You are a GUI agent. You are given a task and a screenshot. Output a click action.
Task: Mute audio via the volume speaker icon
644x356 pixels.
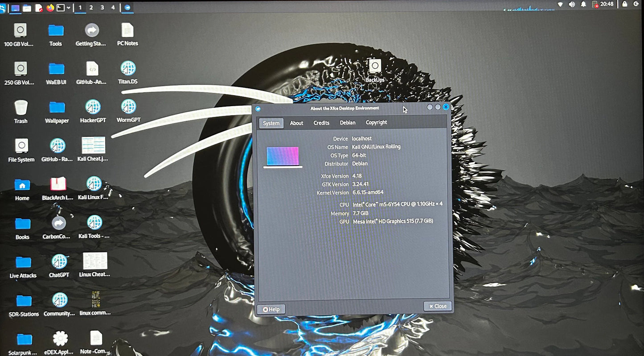(572, 4)
